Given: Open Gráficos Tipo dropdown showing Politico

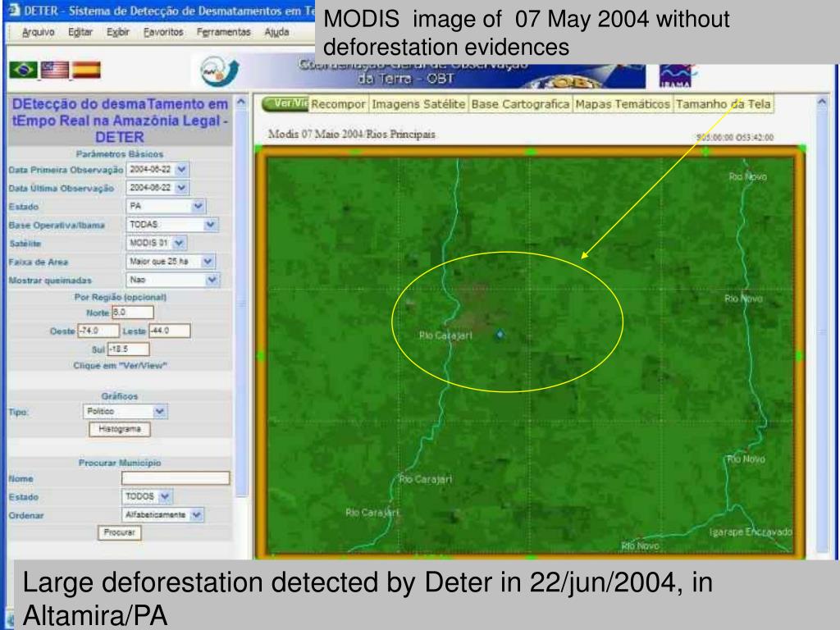Looking at the screenshot, I should 159,412.
